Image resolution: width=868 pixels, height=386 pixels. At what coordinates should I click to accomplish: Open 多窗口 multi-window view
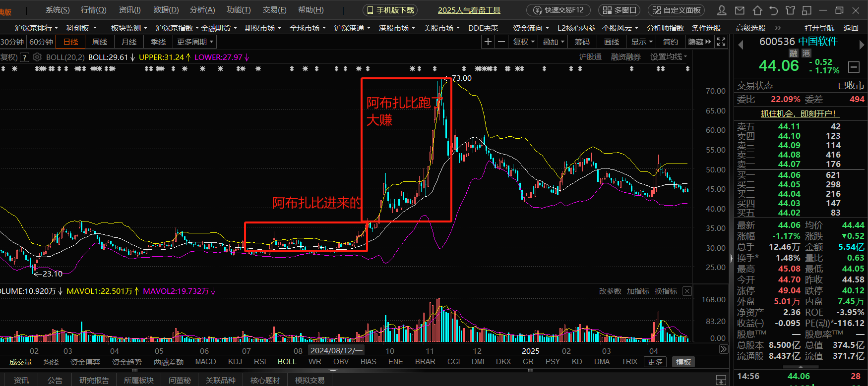pyautogui.click(x=620, y=10)
